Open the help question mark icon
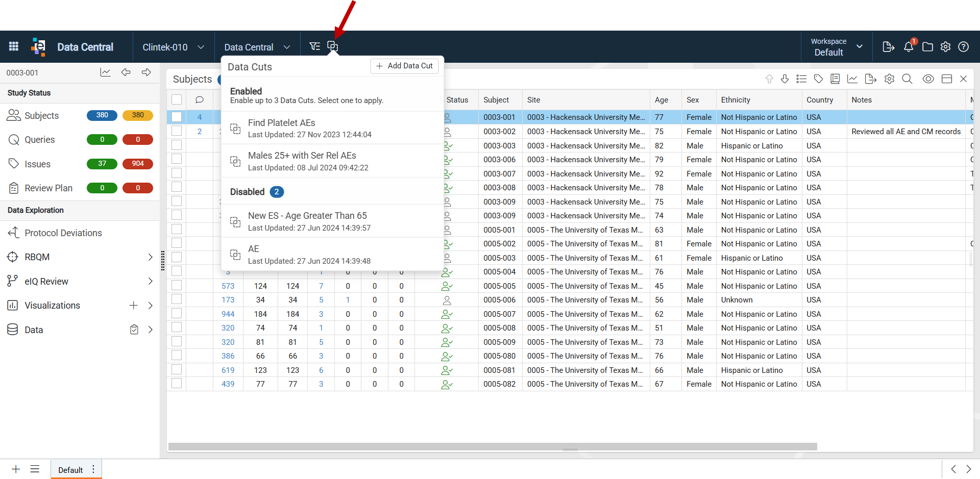The image size is (980, 479). pyautogui.click(x=963, y=47)
